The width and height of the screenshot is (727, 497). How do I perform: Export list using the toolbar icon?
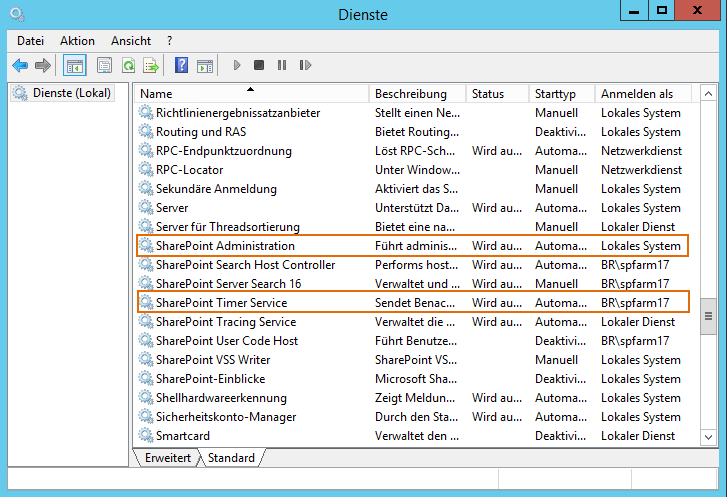[x=151, y=65]
